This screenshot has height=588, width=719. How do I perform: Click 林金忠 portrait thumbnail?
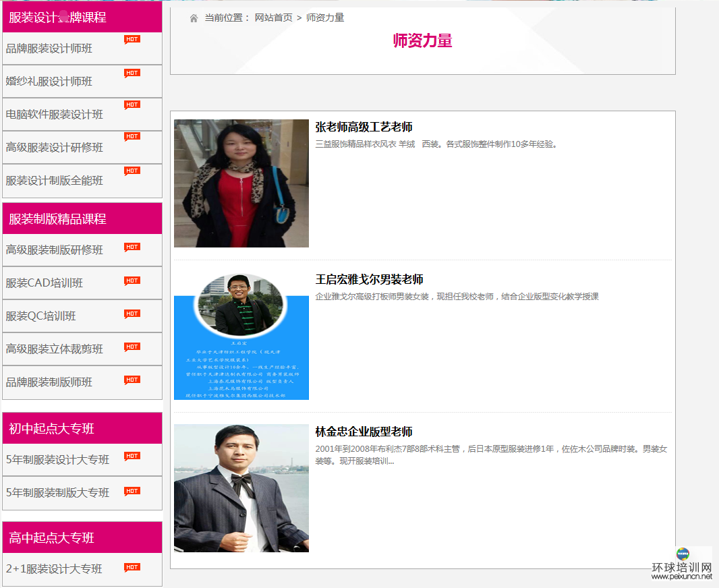[241, 488]
